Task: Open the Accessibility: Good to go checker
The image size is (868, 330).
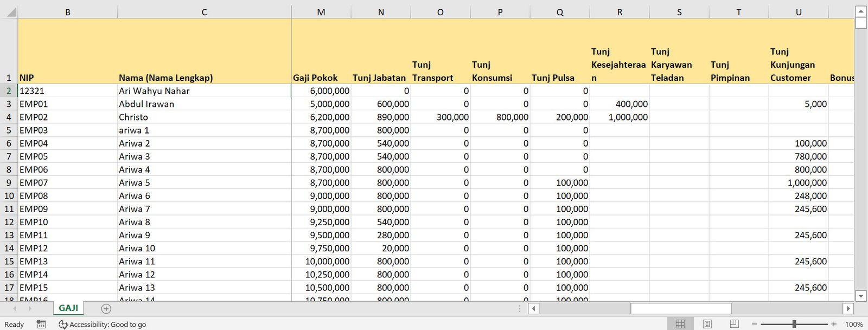Action: [103, 325]
